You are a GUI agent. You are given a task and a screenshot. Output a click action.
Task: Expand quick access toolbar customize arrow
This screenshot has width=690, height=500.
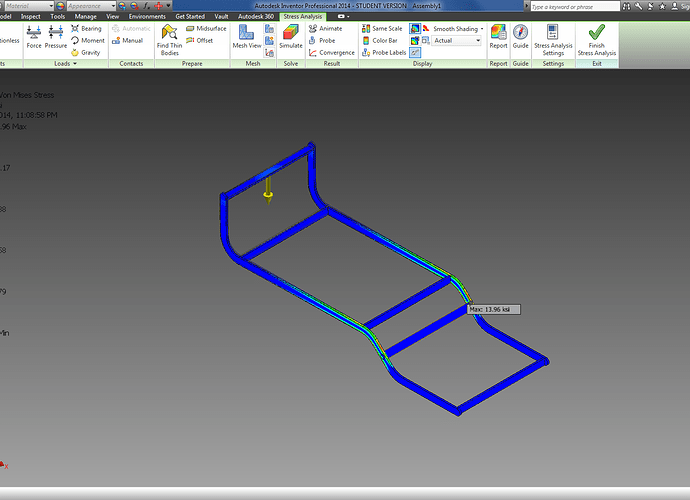pos(169,6)
